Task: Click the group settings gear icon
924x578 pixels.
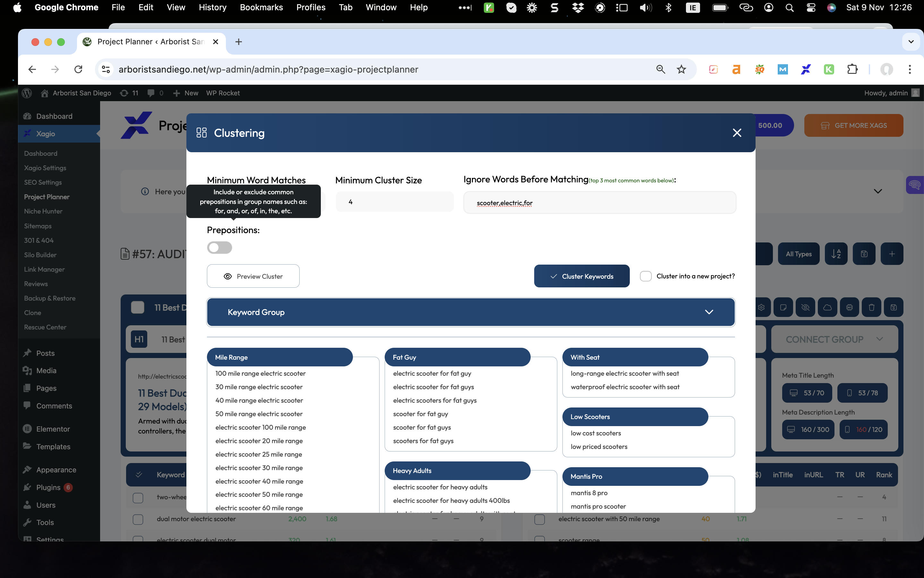Action: [x=761, y=307]
